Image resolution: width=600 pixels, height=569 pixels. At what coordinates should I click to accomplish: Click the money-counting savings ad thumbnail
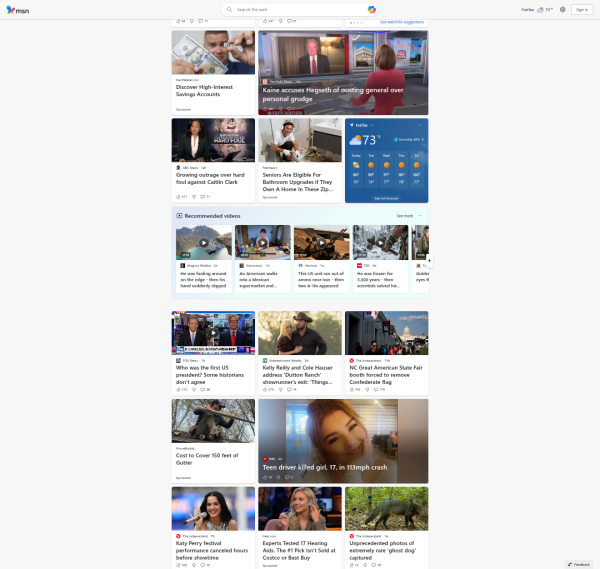[x=213, y=52]
